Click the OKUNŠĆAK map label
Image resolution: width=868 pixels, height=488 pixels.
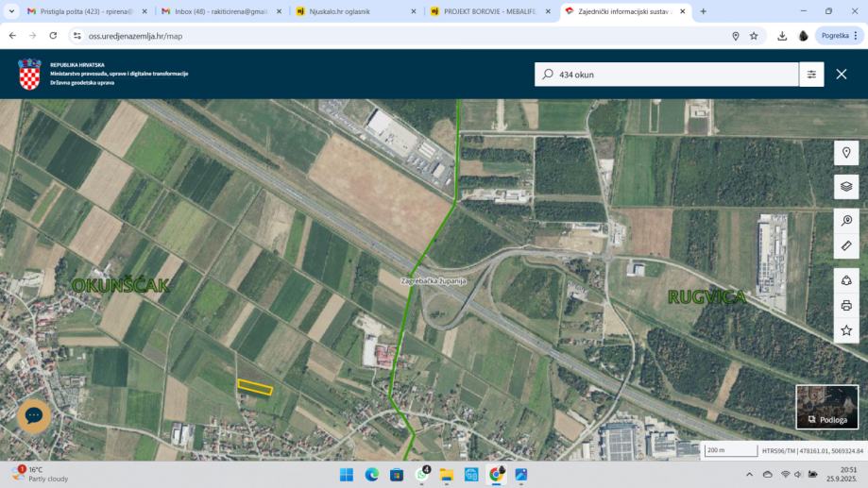pos(121,285)
